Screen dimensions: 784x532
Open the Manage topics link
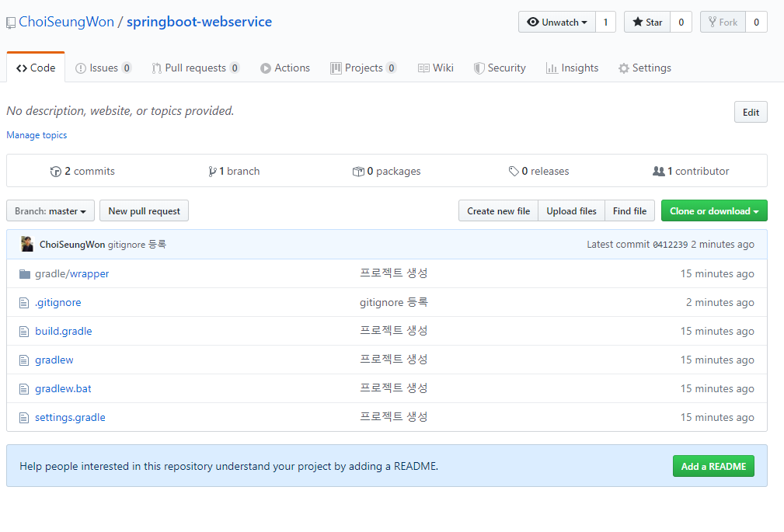point(37,135)
